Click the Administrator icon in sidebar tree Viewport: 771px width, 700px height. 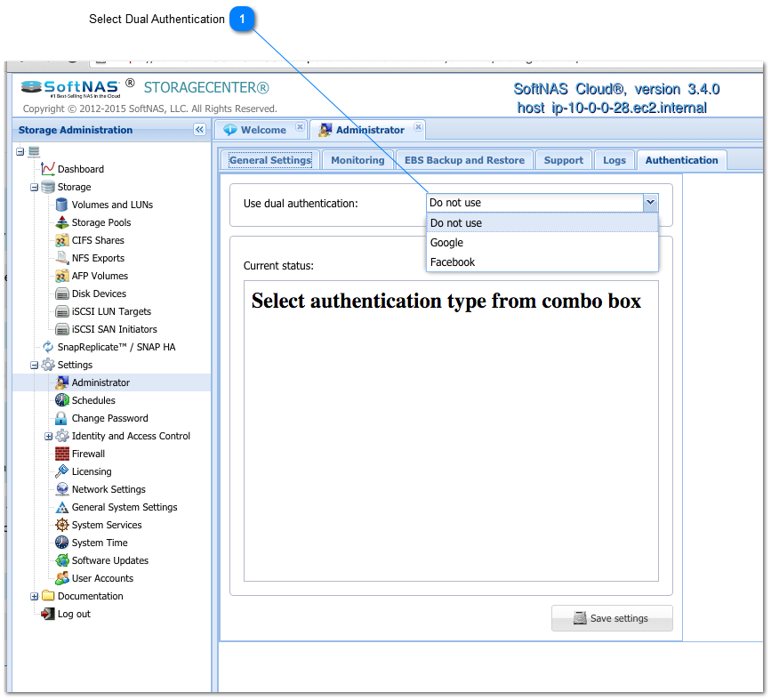62,382
